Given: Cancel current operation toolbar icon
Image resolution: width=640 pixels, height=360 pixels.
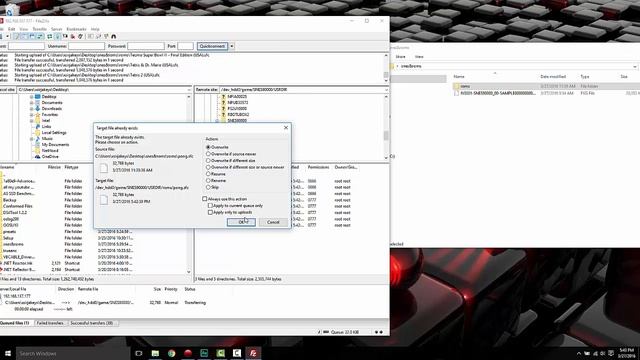Looking at the screenshot, I should pyautogui.click(x=65, y=36).
